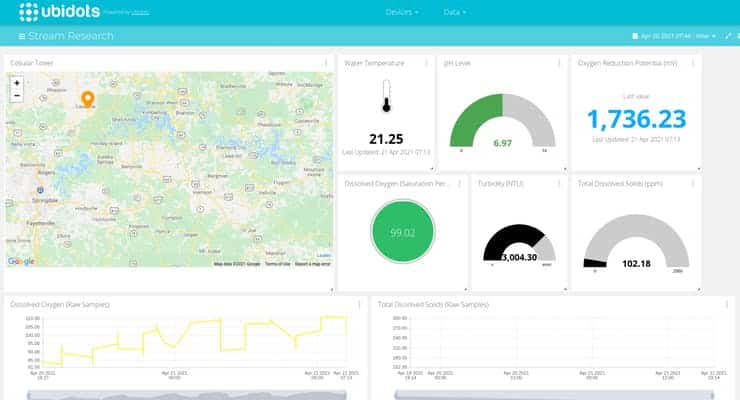Zoom in on the map

point(16,83)
